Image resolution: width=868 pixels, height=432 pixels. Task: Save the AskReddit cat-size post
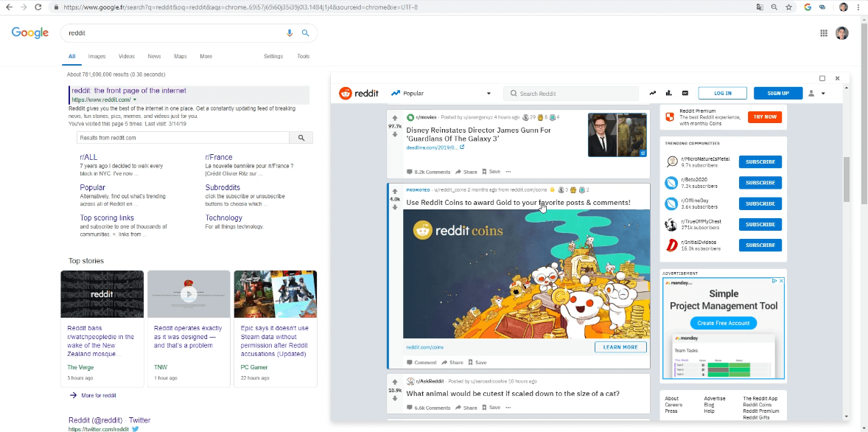click(x=491, y=408)
